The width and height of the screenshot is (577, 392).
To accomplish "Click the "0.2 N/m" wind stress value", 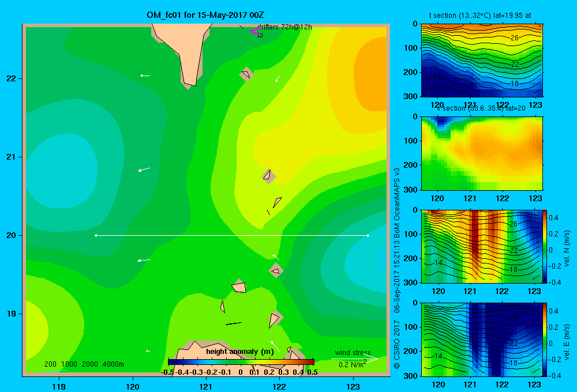I will (351, 365).
